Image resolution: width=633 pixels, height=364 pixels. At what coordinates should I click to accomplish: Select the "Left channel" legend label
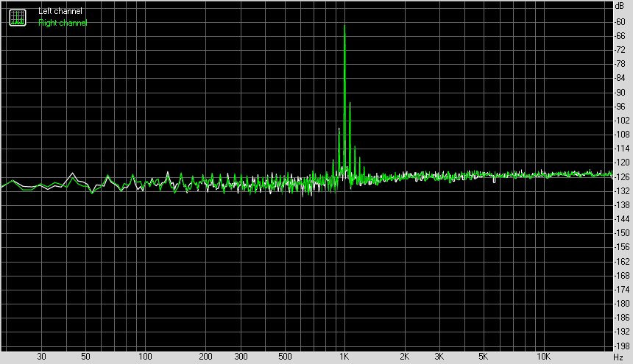[x=60, y=11]
